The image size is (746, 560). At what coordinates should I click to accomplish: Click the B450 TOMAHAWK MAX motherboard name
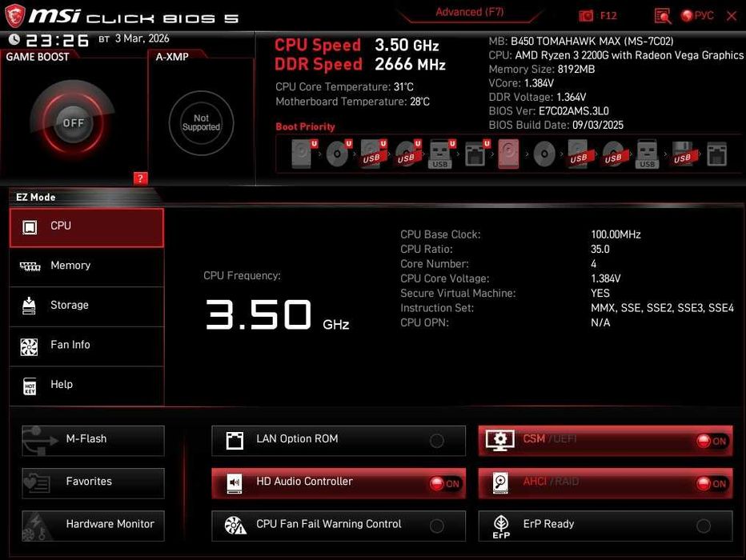(592, 42)
